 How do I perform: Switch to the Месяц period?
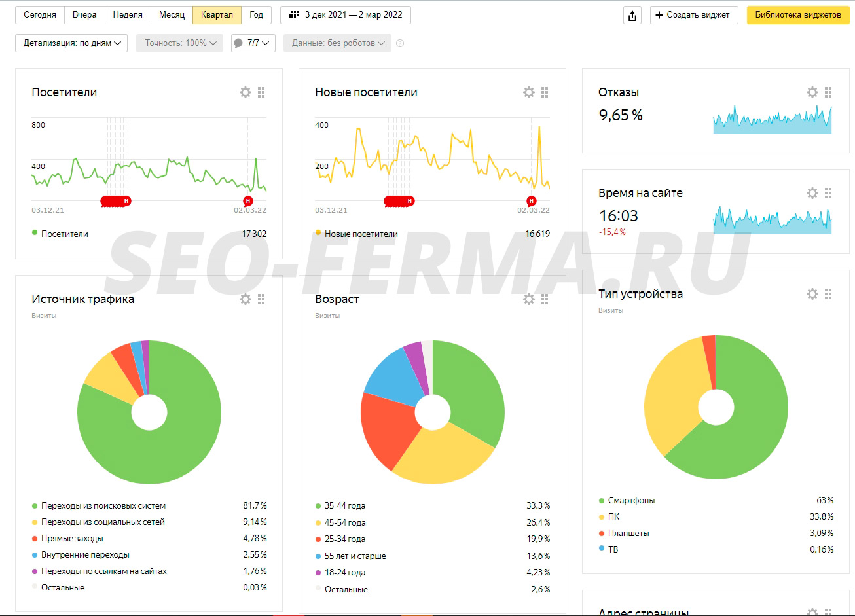pos(172,14)
